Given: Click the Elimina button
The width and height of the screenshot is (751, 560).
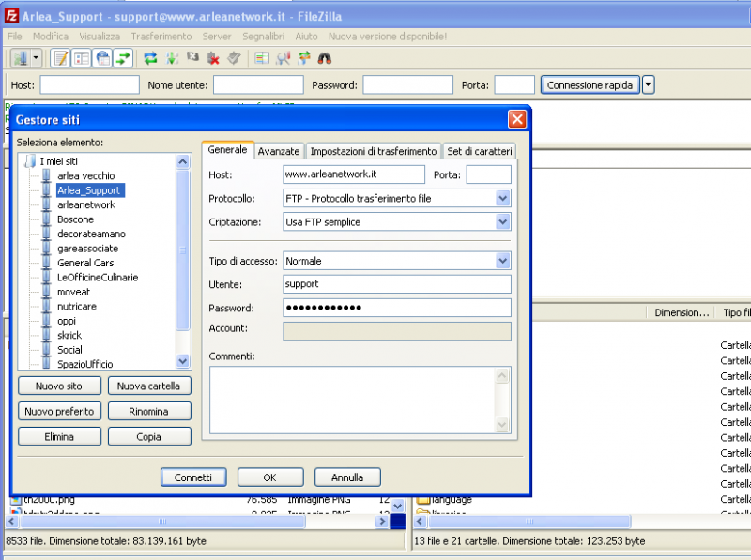Looking at the screenshot, I should tap(59, 436).
